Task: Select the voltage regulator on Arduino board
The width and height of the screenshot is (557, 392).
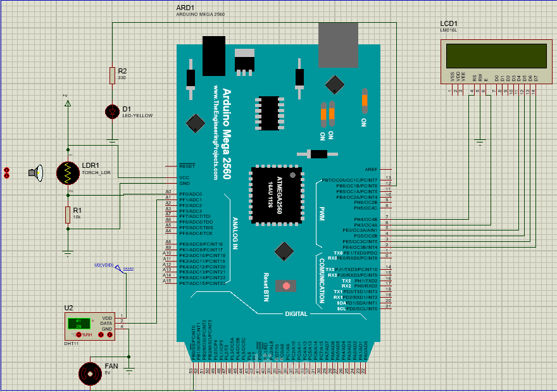Action: [x=244, y=62]
